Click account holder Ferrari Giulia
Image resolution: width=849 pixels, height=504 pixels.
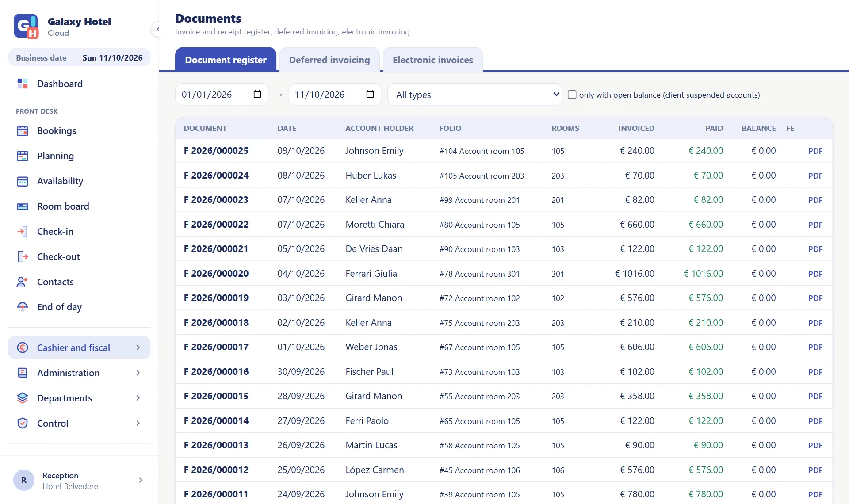pyautogui.click(x=371, y=274)
